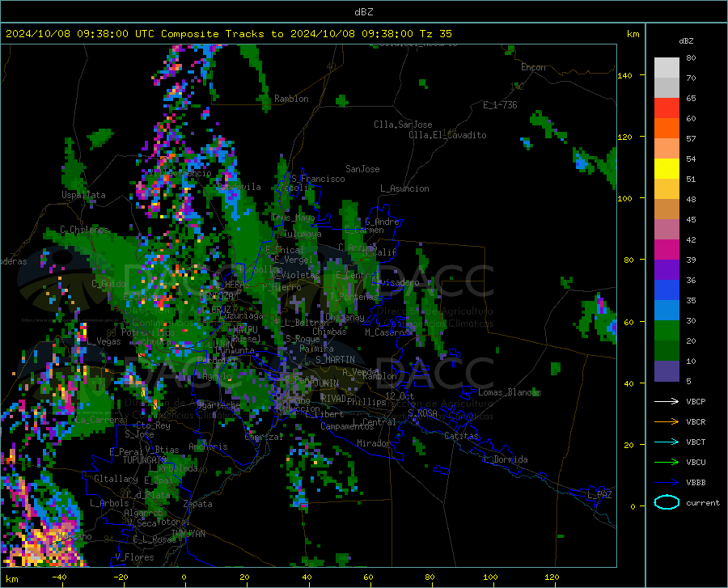Click the Encon label at top right

point(533,67)
